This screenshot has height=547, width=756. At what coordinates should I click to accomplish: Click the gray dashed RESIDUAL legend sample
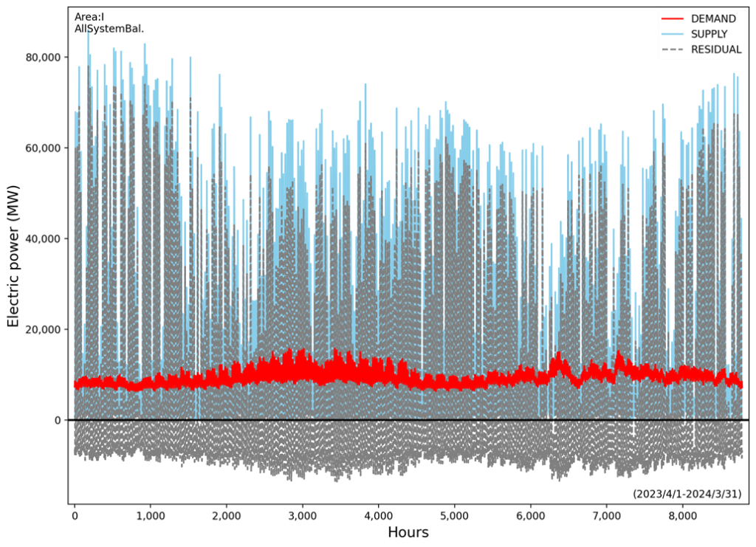point(673,49)
